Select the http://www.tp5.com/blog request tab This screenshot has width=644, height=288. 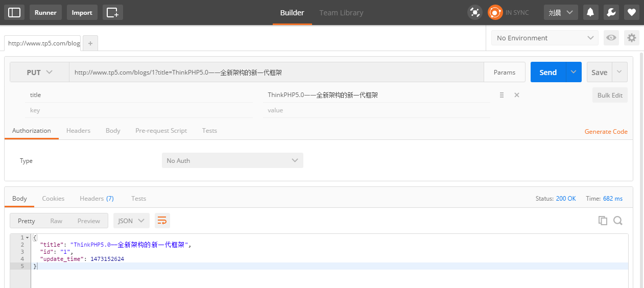tap(42, 43)
